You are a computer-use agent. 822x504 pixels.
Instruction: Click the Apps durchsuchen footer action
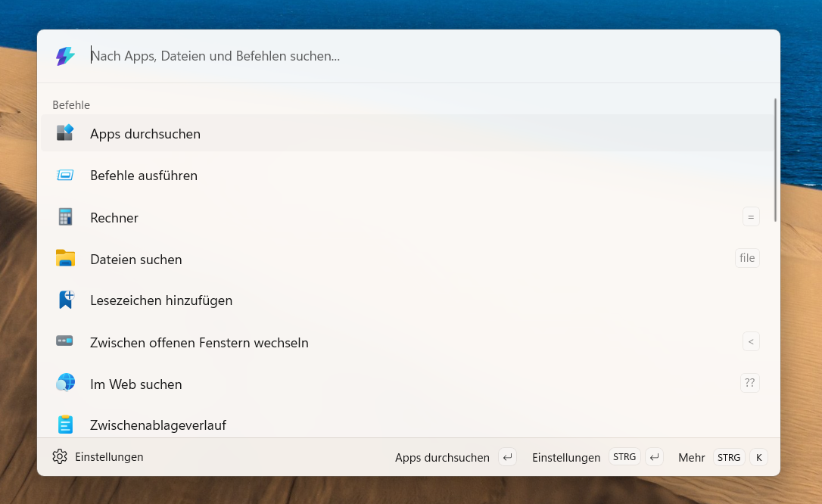tap(456, 457)
